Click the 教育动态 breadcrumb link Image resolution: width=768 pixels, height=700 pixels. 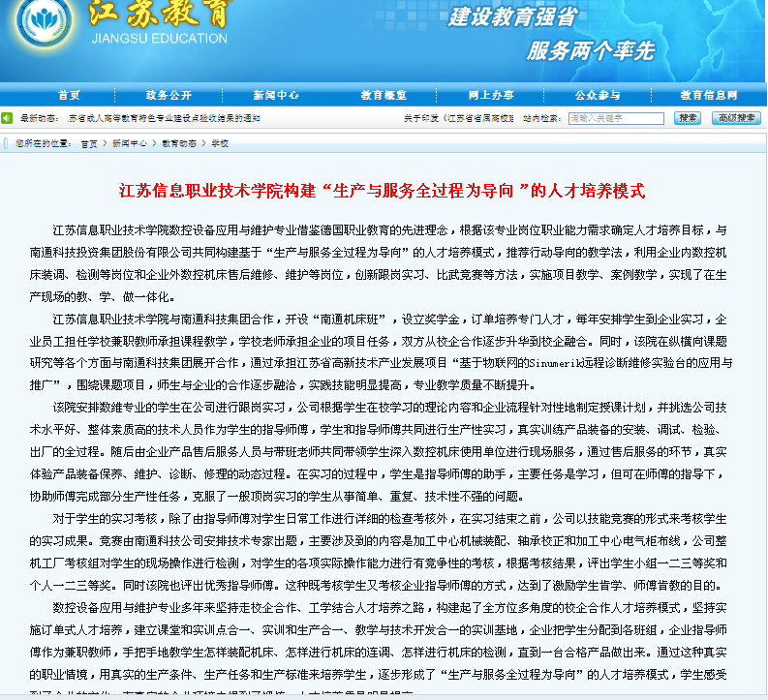tap(178, 143)
